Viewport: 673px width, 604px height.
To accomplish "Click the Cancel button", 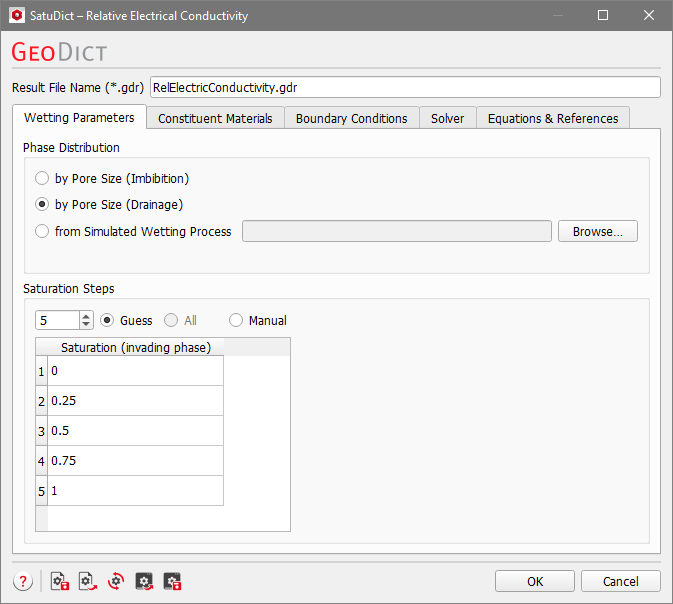I will coord(621,581).
